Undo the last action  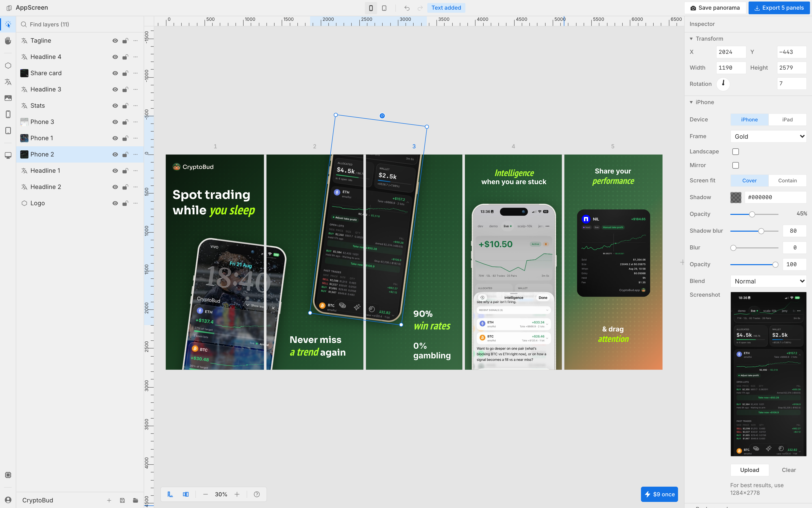[x=407, y=8]
